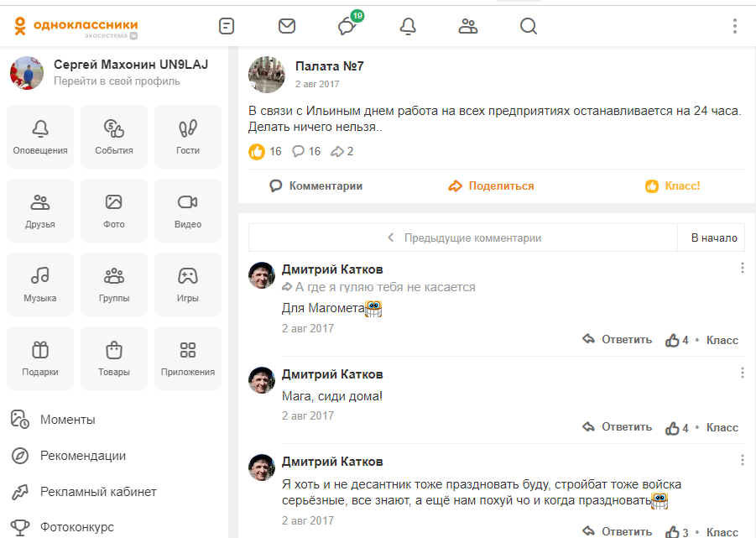The image size is (756, 538).
Task: Open messages envelope icon
Action: point(287,26)
